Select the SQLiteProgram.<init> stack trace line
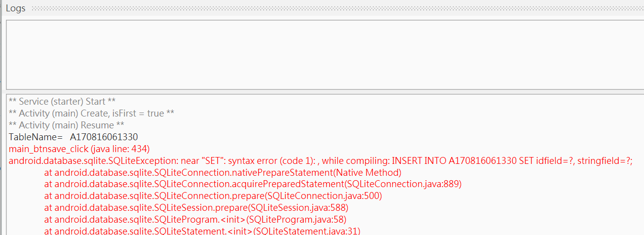644x235 pixels. pyautogui.click(x=195, y=220)
